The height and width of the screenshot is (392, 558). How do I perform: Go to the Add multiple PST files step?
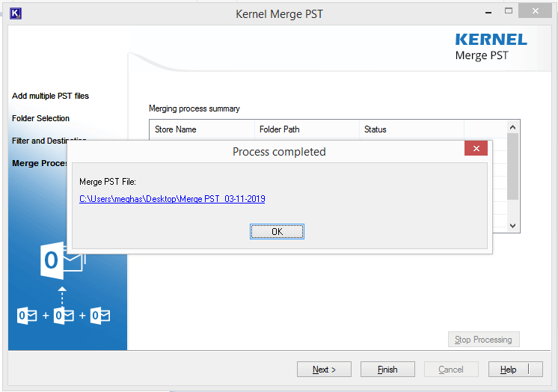tap(50, 96)
